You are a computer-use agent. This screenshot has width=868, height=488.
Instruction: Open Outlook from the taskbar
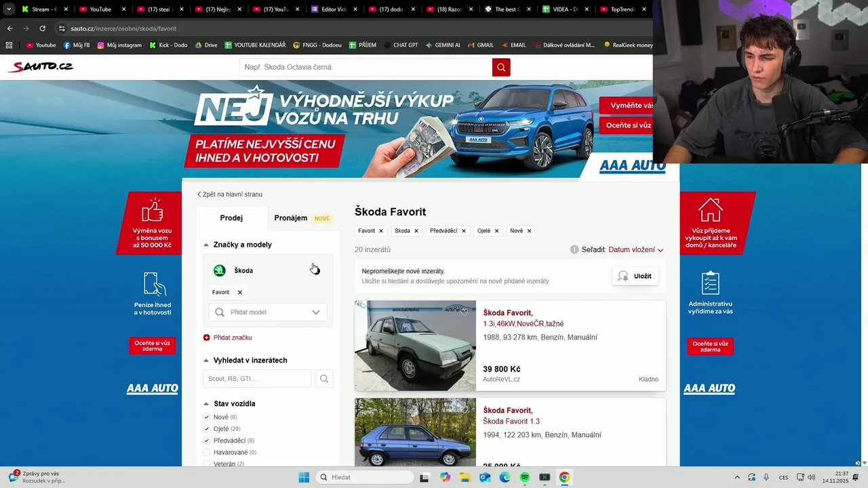click(485, 477)
